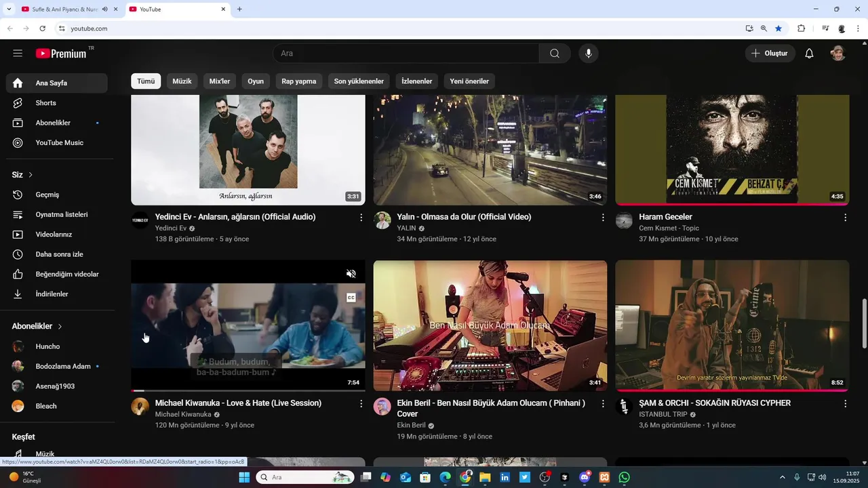Open the Oluştur create menu
The height and width of the screenshot is (488, 868).
[770, 54]
